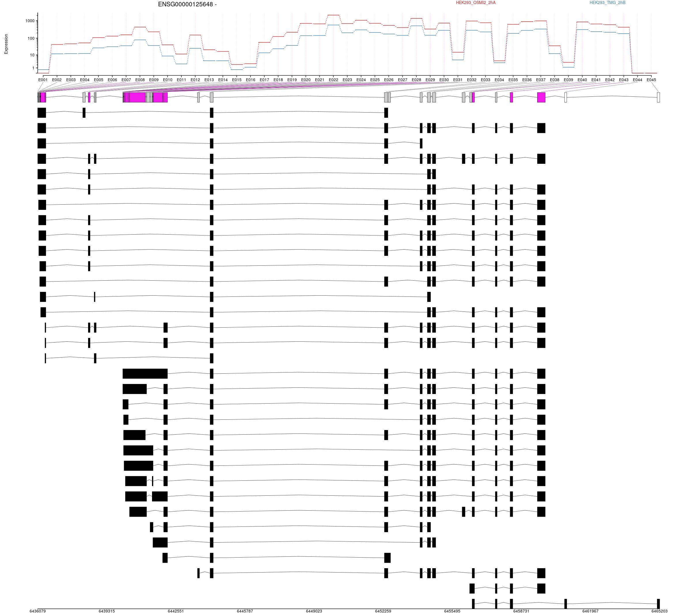Click exon label E042
691x616 pixels.
point(610,80)
